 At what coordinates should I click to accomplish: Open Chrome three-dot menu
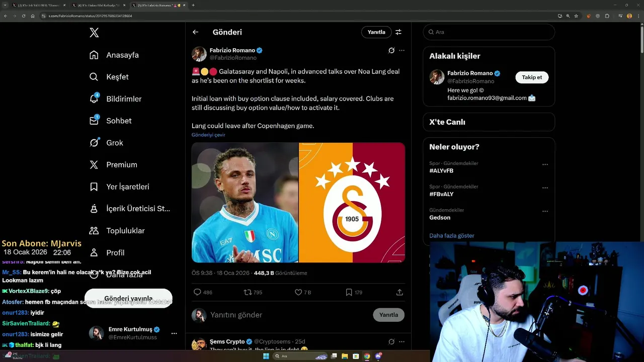pos(638,16)
